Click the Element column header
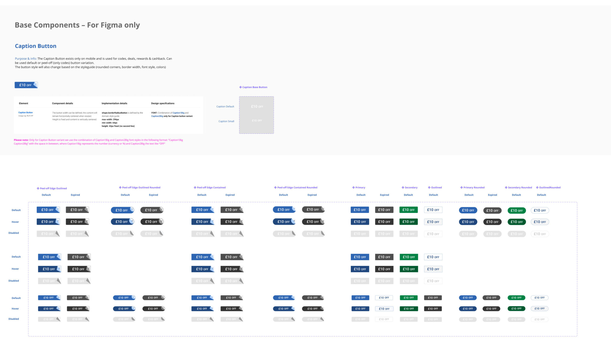611x364 pixels. 24,103
